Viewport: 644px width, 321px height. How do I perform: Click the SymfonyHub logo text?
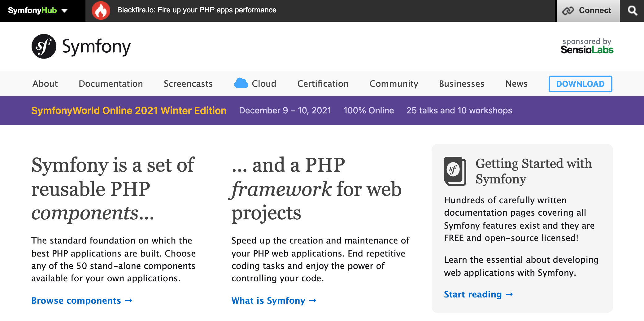[x=32, y=11]
